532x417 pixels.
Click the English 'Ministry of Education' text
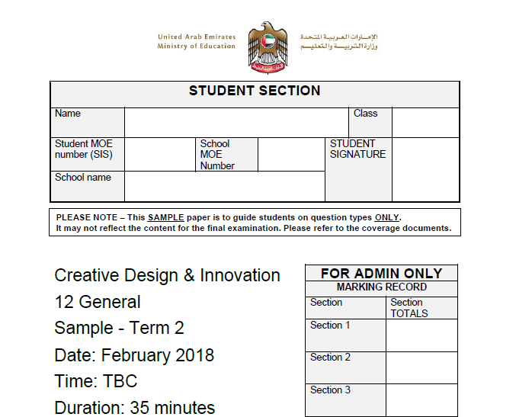pyautogui.click(x=197, y=47)
